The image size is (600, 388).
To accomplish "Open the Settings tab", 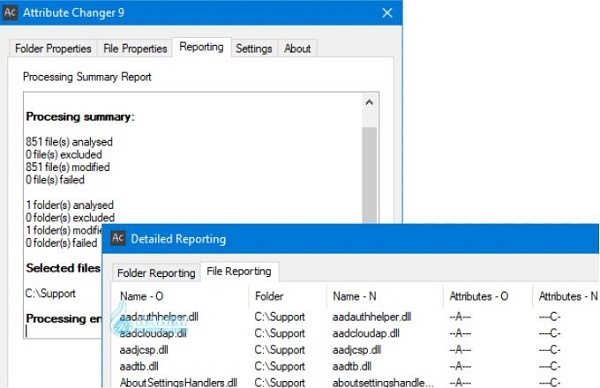I will coord(254,49).
